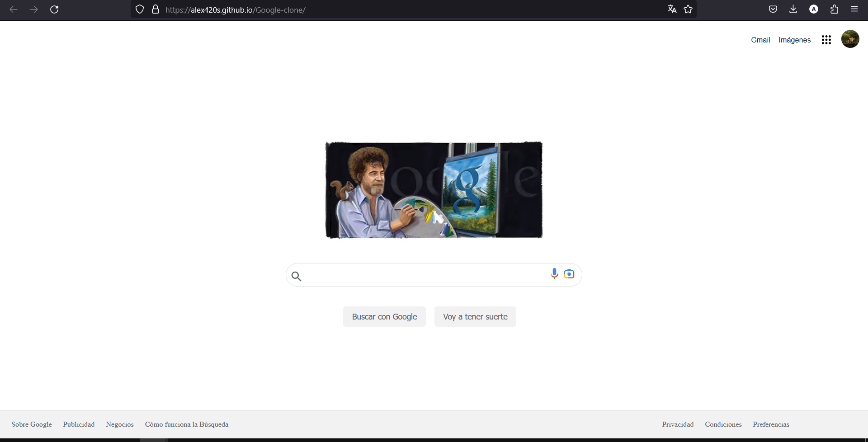868x442 pixels.
Task: Bookmark this page with the star icon
Action: tap(688, 9)
